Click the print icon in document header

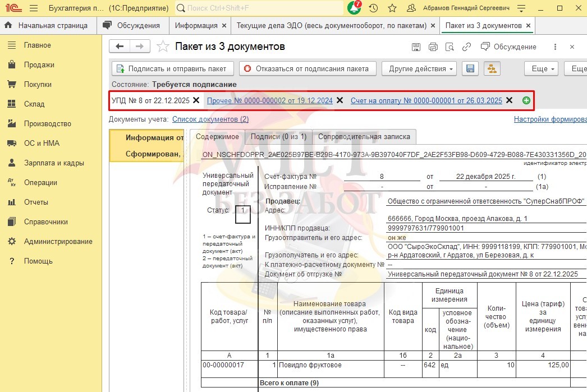[433, 47]
